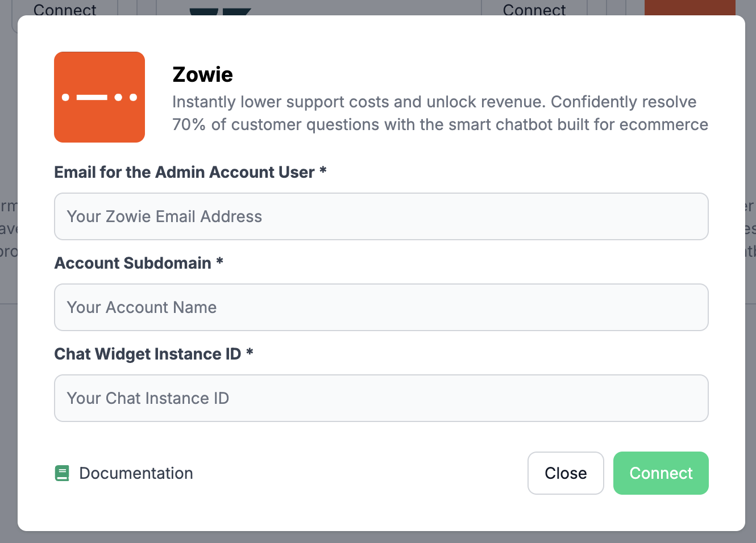
Task: Click the Zowie description paragraph
Action: (440, 113)
